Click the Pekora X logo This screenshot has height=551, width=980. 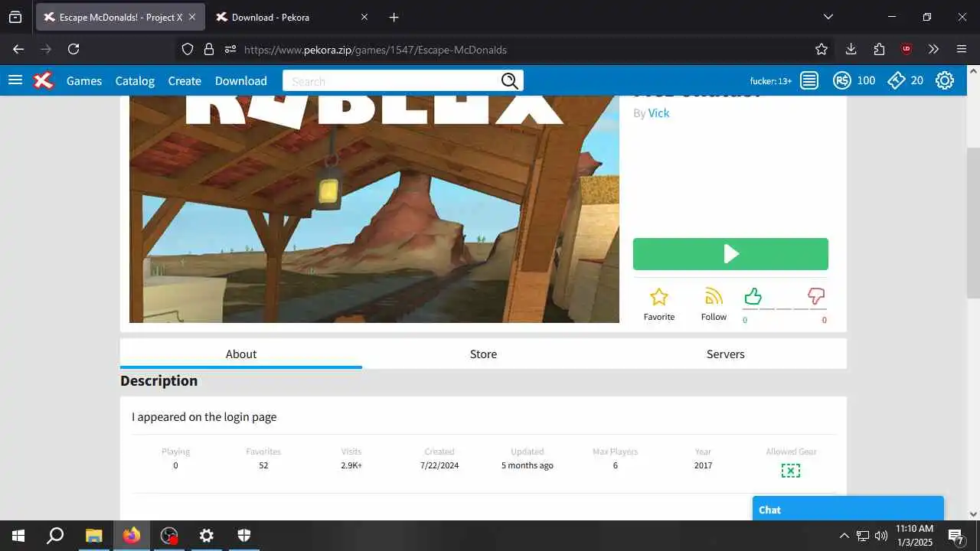44,80
